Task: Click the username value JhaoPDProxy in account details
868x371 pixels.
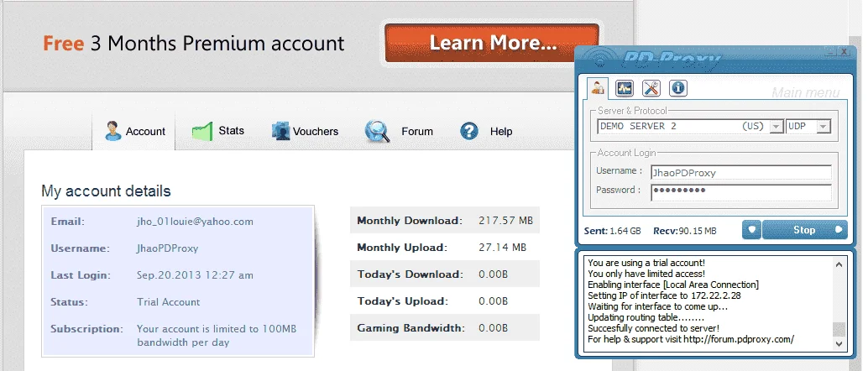Action: click(167, 248)
